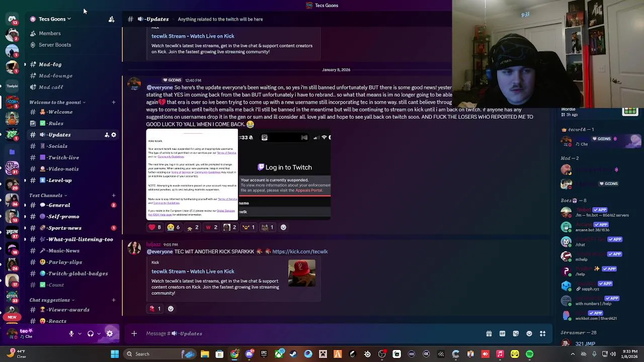The width and height of the screenshot is (644, 362).
Task: Create channel in Text Channels category
Action: 113,196
